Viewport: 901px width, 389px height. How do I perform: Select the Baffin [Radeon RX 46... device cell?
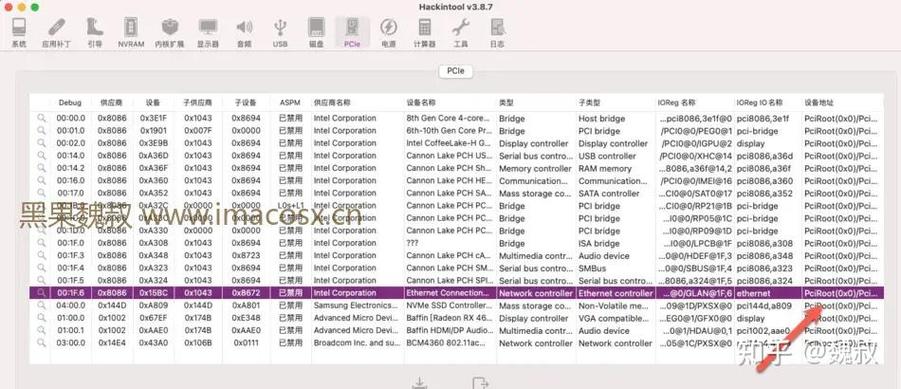click(448, 318)
